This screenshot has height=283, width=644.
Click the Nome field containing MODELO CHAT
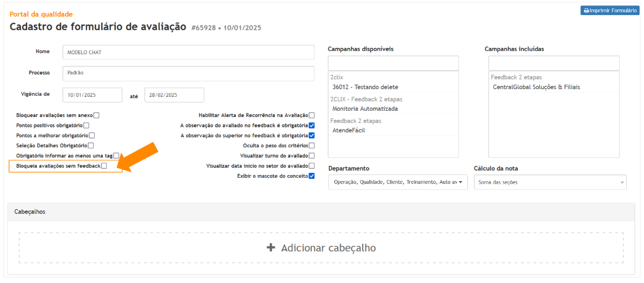(x=188, y=52)
